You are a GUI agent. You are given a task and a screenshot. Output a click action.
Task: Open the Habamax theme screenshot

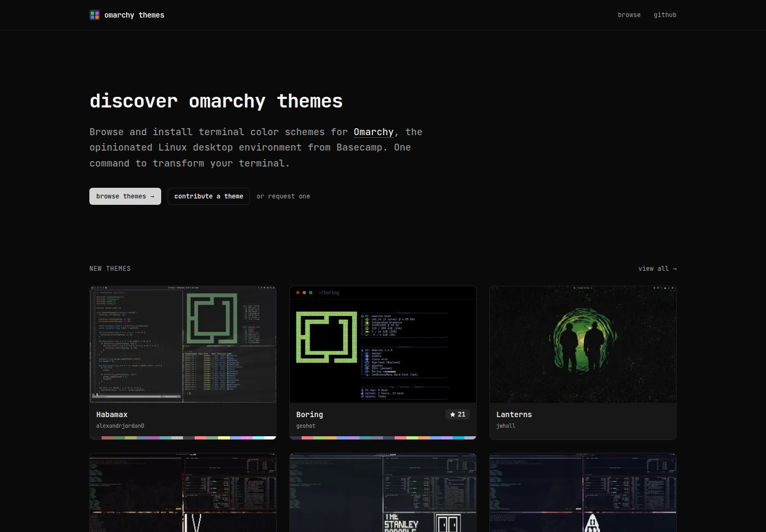pos(183,344)
